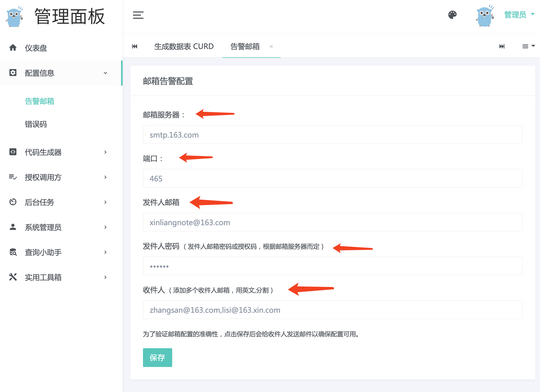Close the 告警邮箱 tab
540x392 pixels.
point(271,46)
